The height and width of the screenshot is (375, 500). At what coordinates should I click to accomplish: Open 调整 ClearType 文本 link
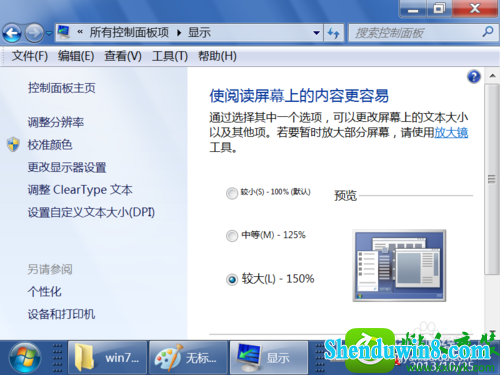[80, 190]
